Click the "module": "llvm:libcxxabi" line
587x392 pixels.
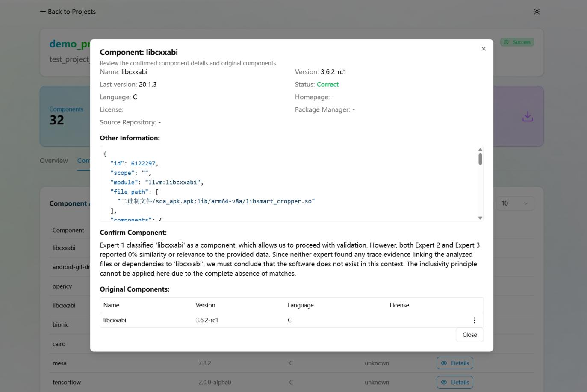tap(157, 182)
